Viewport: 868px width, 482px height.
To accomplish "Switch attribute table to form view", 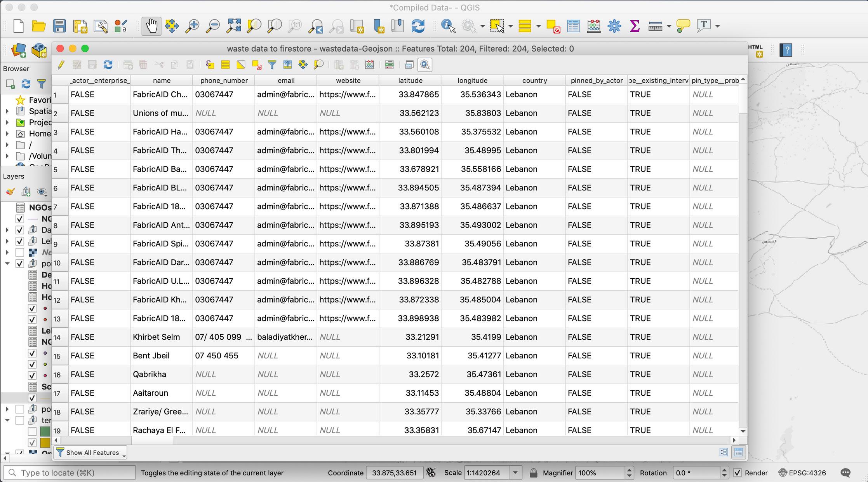I will tap(724, 452).
